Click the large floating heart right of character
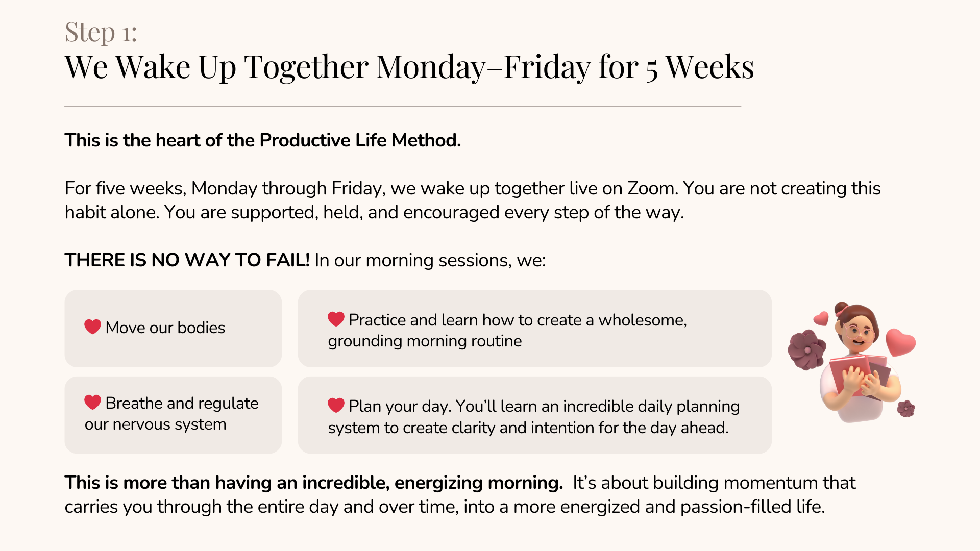Screen dimensions: 980x551 click(900, 342)
